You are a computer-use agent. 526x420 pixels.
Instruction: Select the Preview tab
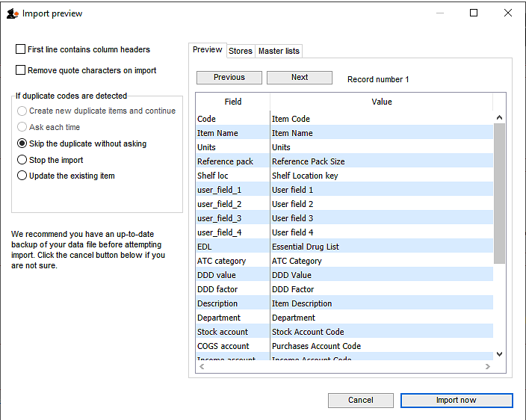point(207,50)
